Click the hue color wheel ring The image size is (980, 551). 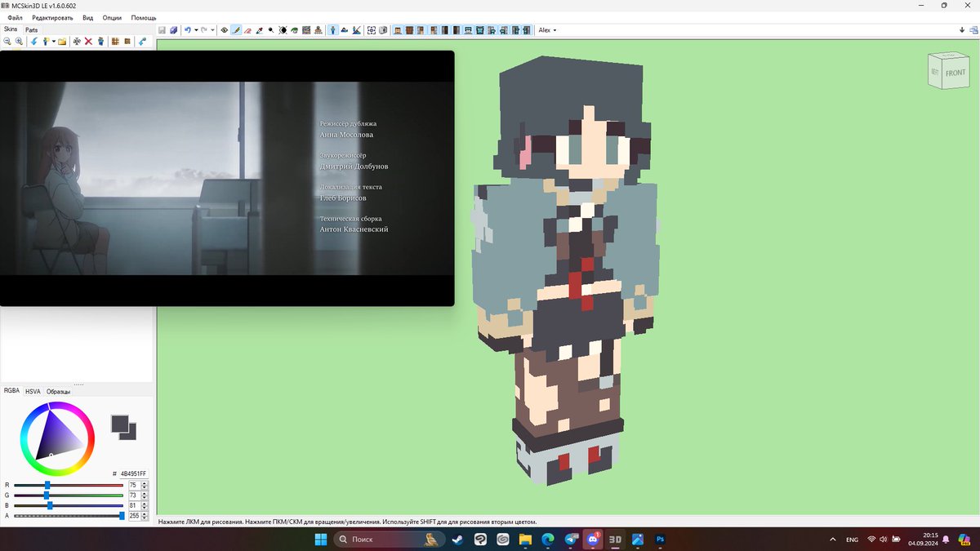[x=57, y=407]
